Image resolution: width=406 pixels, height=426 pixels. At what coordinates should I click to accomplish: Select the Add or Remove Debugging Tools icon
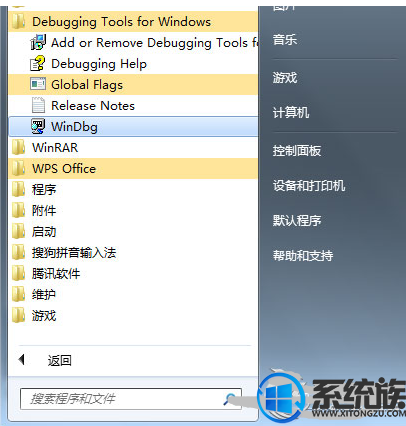[38, 42]
